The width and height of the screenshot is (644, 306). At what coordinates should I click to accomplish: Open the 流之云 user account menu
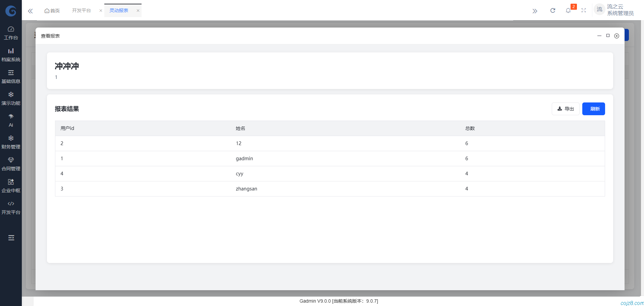pyautogui.click(x=614, y=10)
